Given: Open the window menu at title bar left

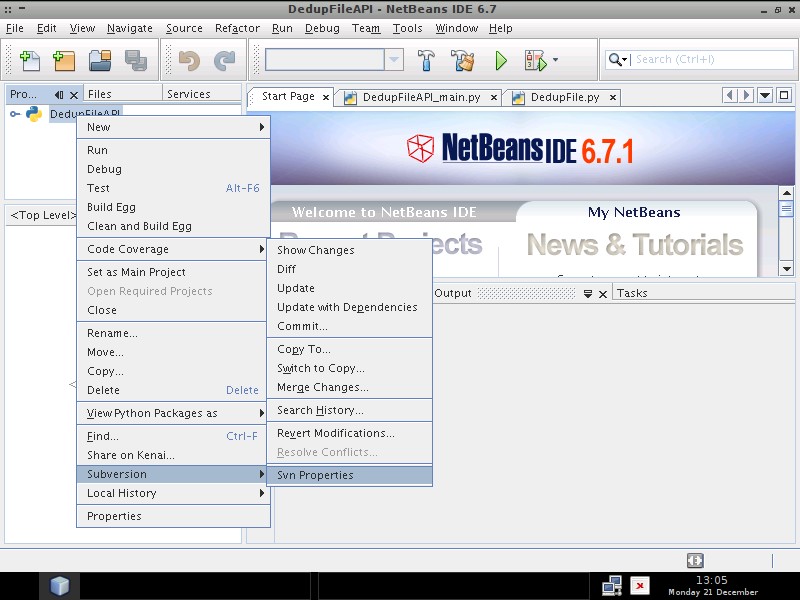Looking at the screenshot, I should point(8,9).
